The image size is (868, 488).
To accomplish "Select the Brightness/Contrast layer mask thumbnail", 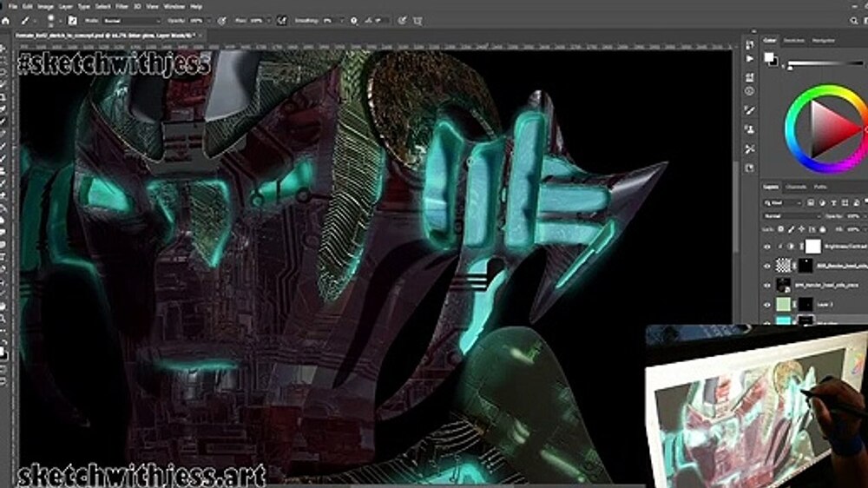I will pyautogui.click(x=812, y=246).
